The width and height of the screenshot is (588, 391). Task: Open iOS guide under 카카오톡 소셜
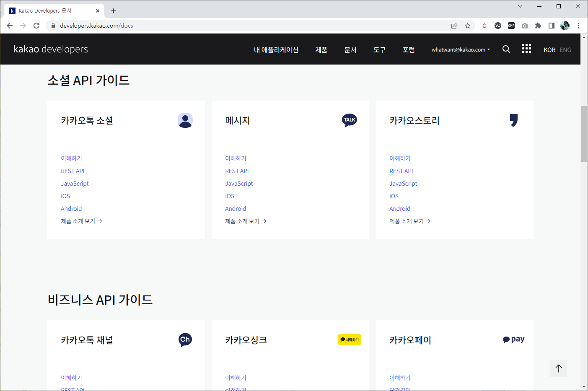point(65,196)
